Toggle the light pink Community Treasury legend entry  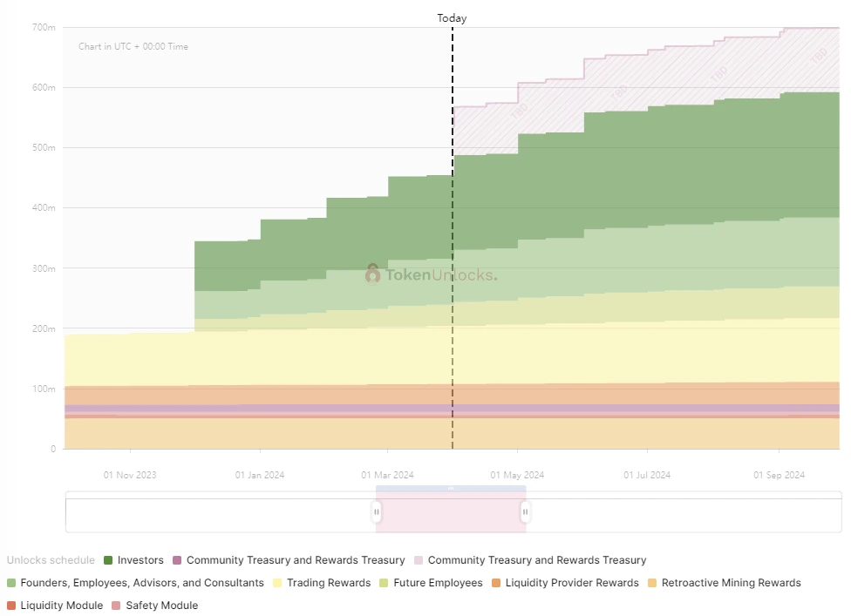536,560
